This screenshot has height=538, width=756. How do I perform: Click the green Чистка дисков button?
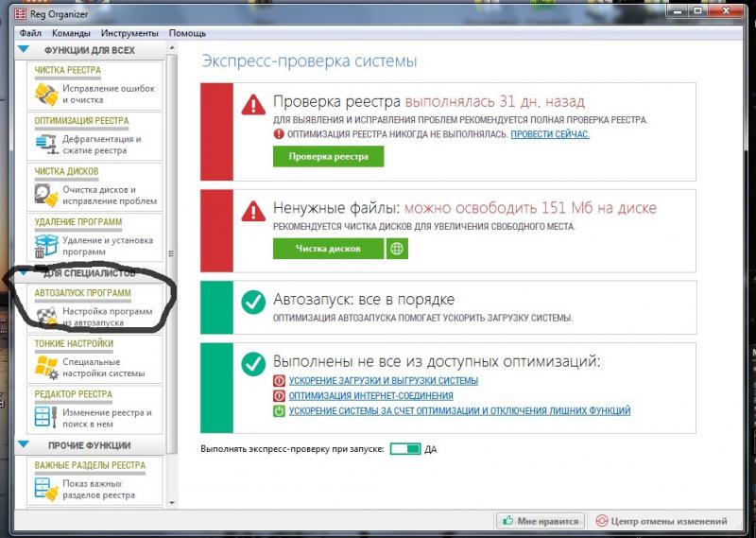tap(328, 249)
